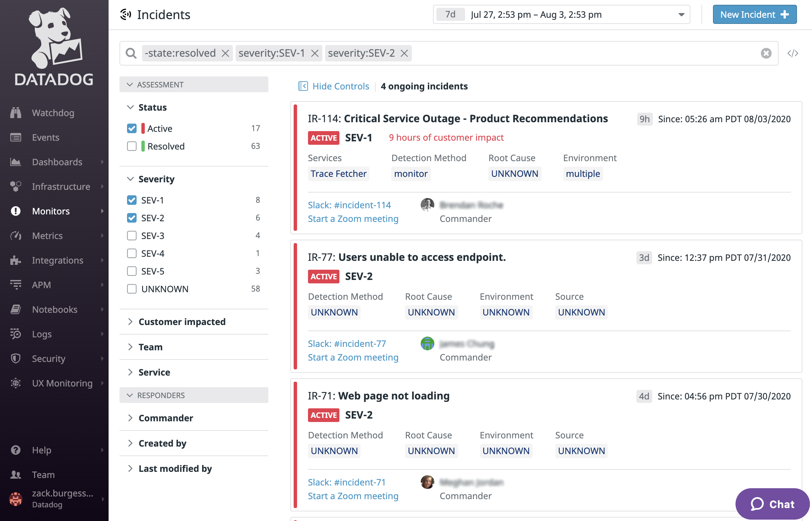Viewport: 812px width, 521px height.
Task: Remove the severity:SEV-1 filter tag
Action: pyautogui.click(x=315, y=53)
